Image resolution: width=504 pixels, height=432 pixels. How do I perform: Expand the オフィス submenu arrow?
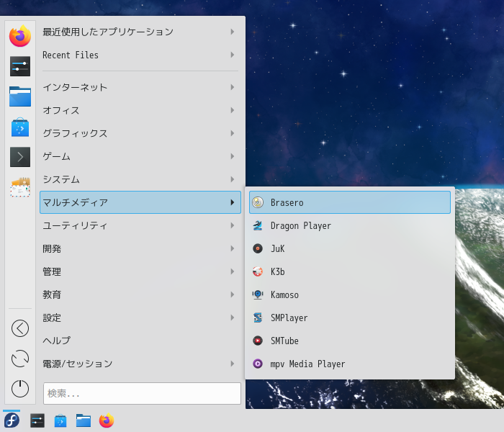pos(233,110)
